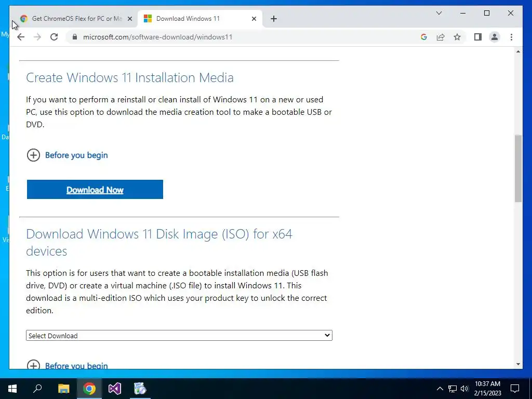Close the Get ChromeOS Flex tab

click(129, 19)
